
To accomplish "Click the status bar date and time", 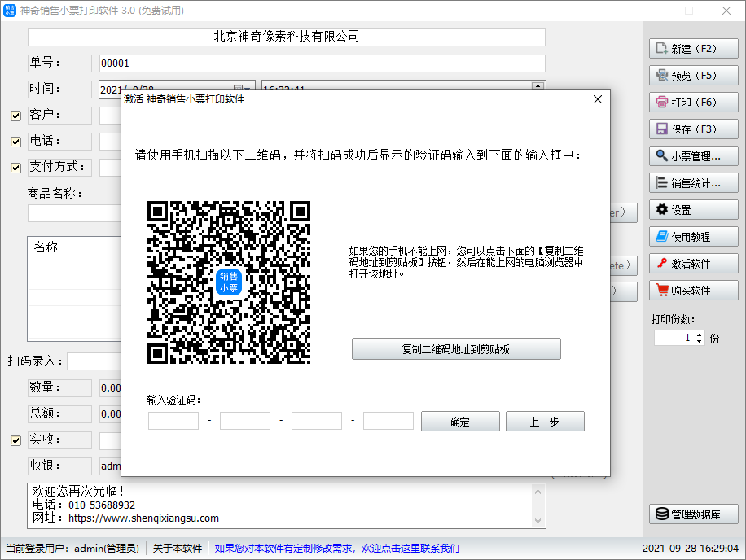I will 691,549.
